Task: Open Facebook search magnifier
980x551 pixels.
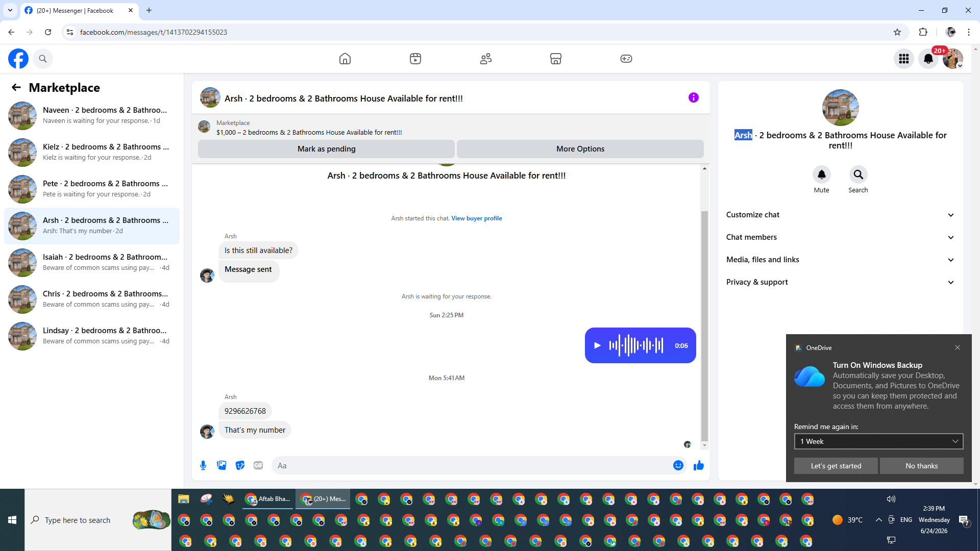Action: tap(43, 59)
